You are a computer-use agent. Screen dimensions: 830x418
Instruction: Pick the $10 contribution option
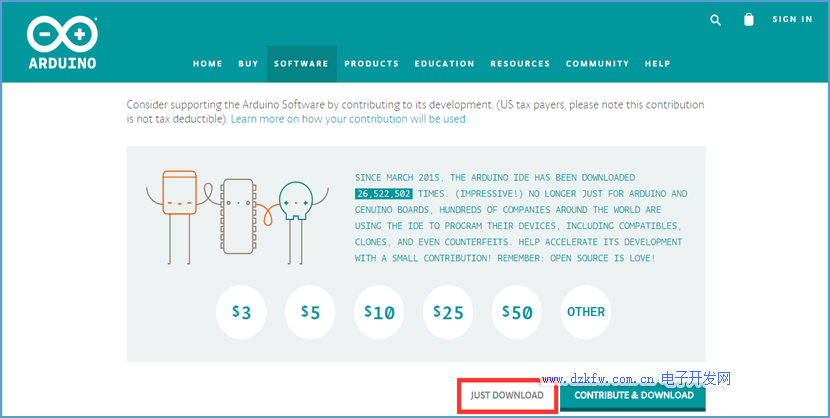click(379, 312)
